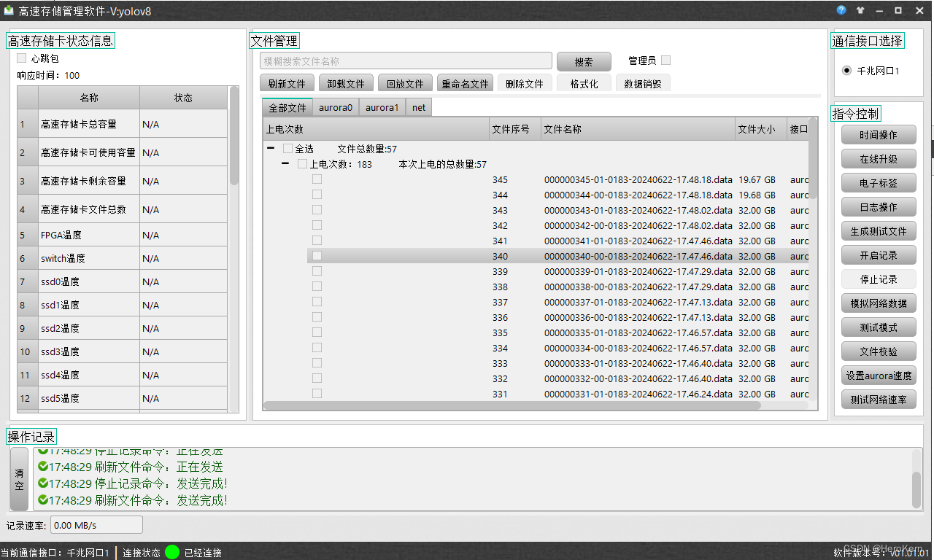Enable the 心跳包 heartbeat checkbox
Screen dimensions: 934x560
pyautogui.click(x=21, y=58)
